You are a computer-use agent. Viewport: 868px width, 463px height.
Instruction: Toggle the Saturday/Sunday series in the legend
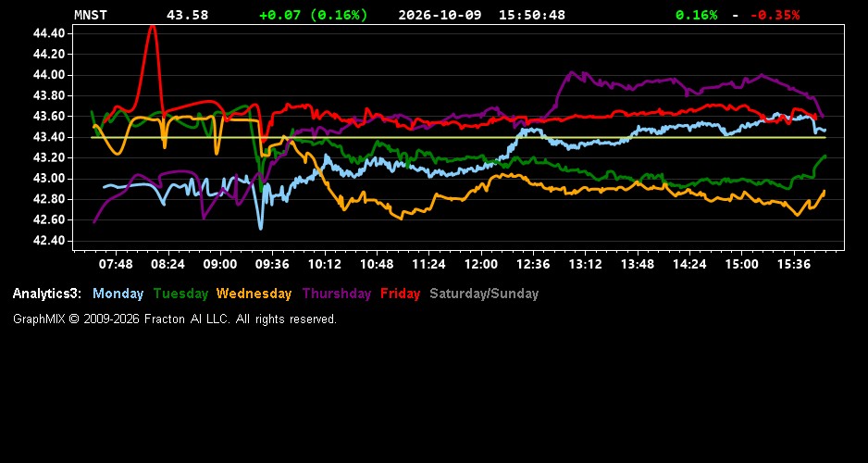(x=484, y=294)
